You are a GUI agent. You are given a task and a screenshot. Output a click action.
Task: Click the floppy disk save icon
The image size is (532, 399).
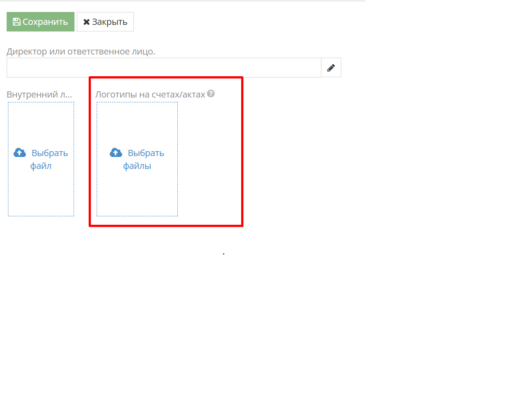point(16,21)
